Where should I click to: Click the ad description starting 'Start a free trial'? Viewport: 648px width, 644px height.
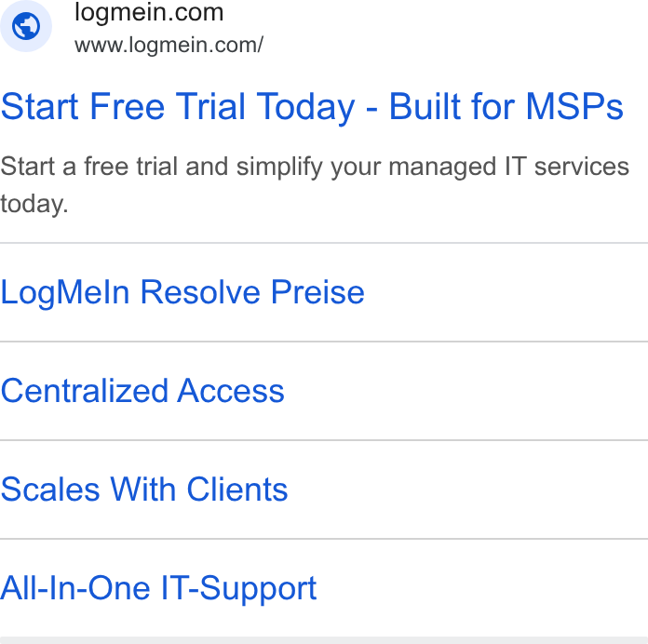pyautogui.click(x=315, y=185)
